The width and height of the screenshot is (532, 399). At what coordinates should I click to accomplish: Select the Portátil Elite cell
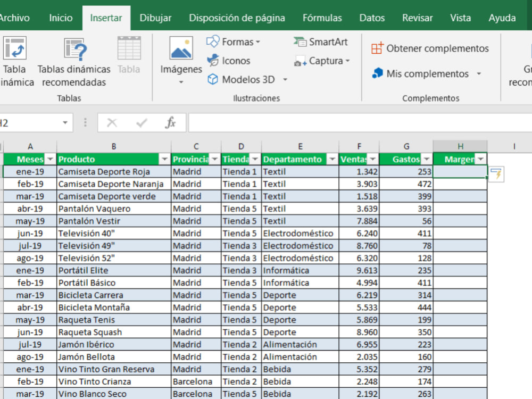[x=114, y=270]
